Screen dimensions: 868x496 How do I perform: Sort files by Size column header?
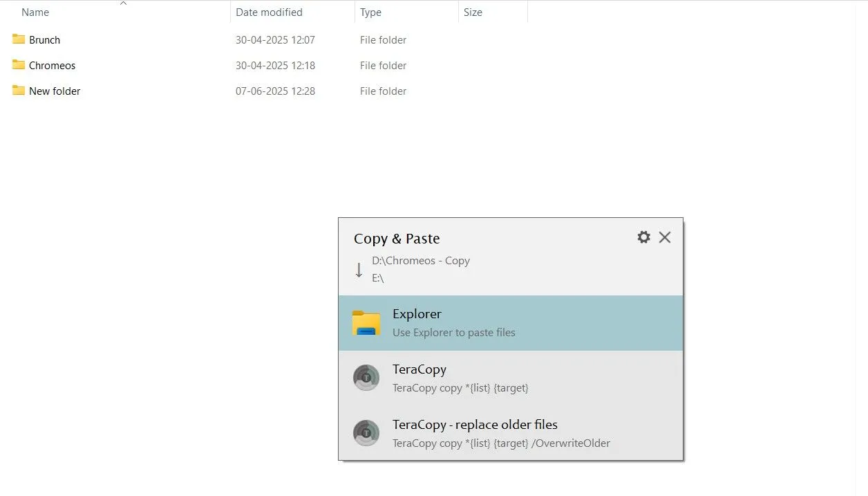click(473, 12)
